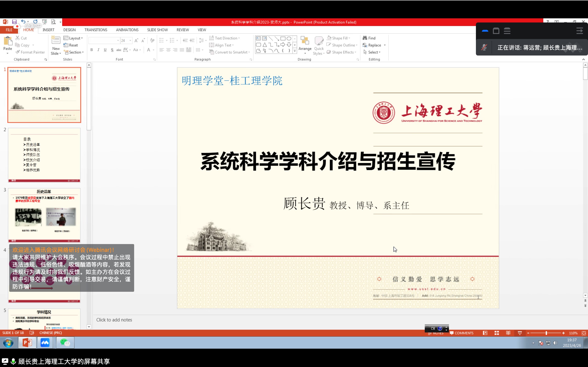Select slide 2 thumbnail with 目录
The height and width of the screenshot is (367, 588).
(44, 155)
